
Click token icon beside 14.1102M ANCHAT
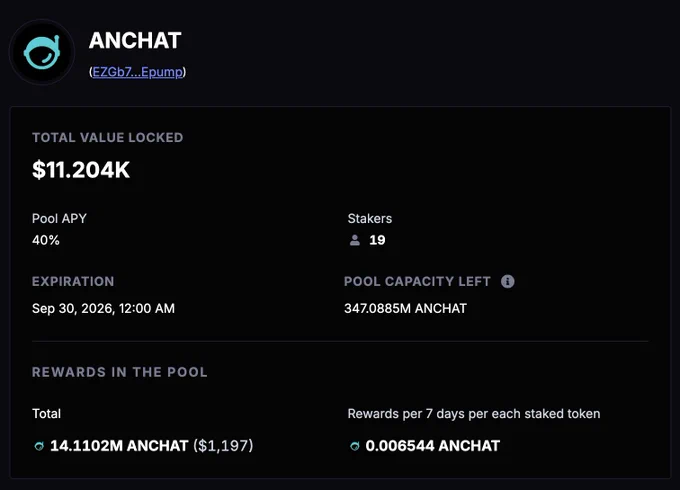point(39,446)
